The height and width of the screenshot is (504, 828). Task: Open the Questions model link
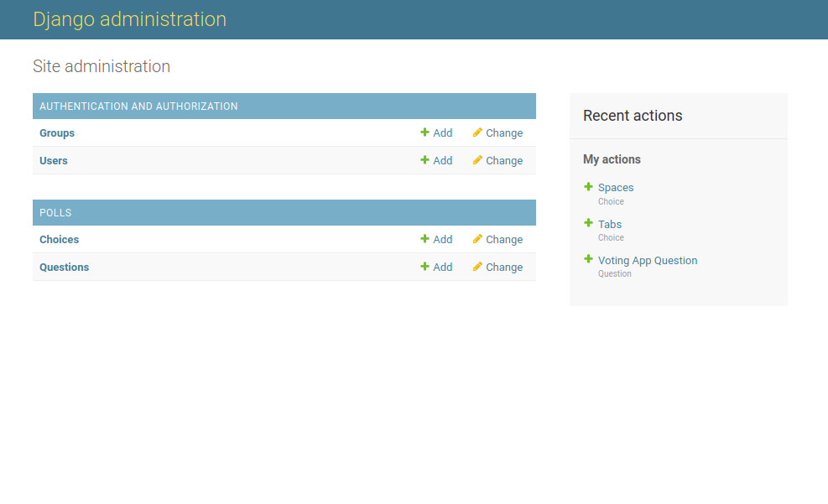click(x=65, y=267)
